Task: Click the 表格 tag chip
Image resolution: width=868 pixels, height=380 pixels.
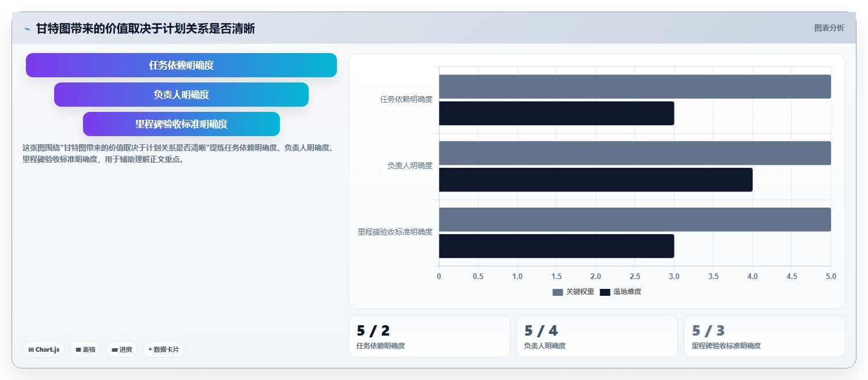Action: tap(85, 349)
